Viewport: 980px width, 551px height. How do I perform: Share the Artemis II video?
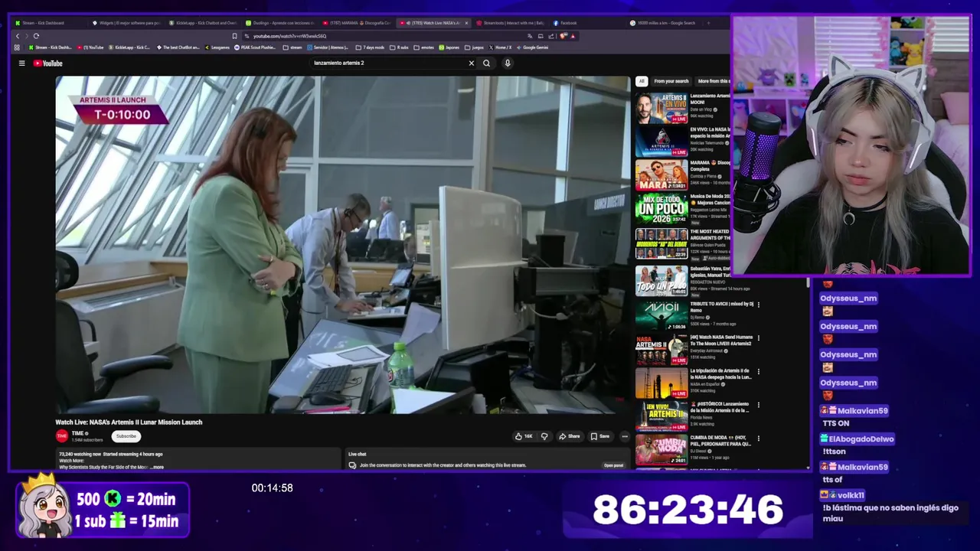570,436
